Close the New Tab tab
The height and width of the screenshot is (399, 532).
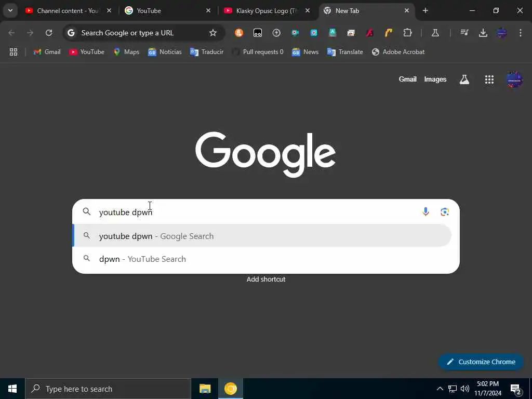pos(407,10)
